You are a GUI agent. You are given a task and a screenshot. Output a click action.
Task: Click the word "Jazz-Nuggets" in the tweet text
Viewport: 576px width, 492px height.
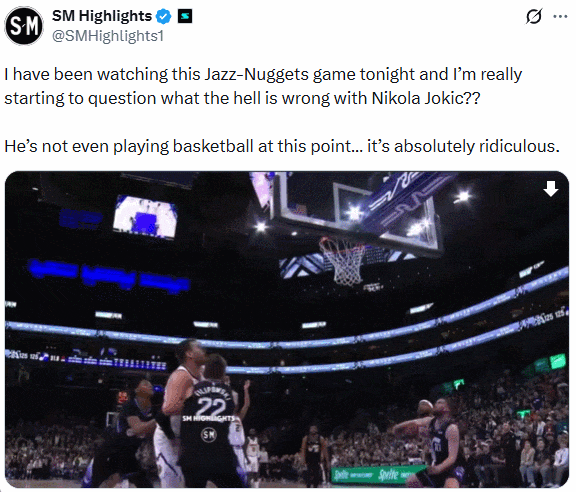[256, 74]
